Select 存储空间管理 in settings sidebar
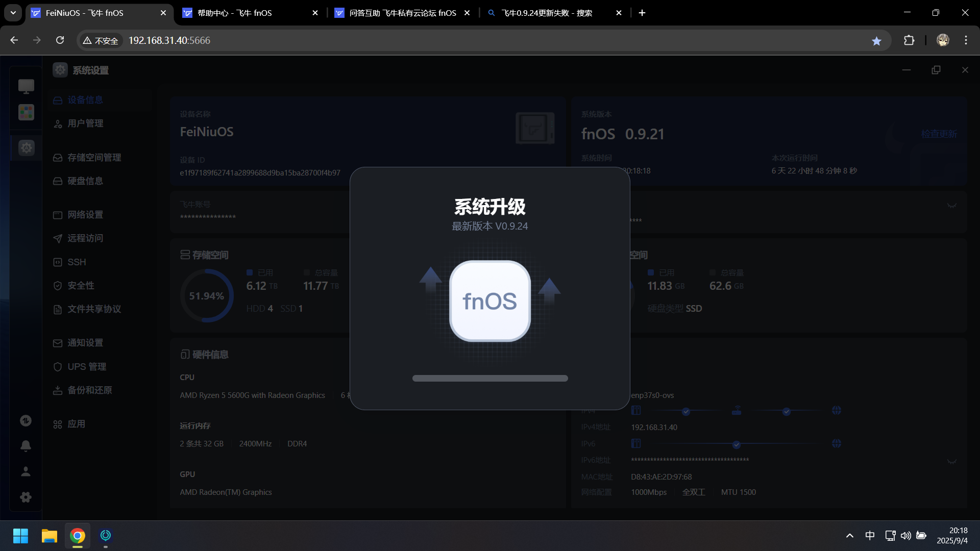Screen dimensions: 980x551 pos(94,158)
